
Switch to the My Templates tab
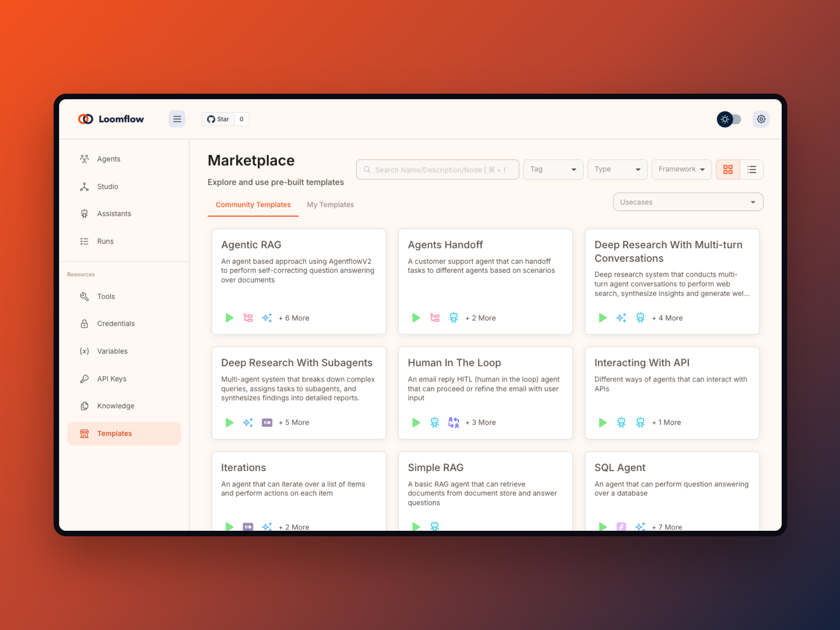[x=330, y=205]
